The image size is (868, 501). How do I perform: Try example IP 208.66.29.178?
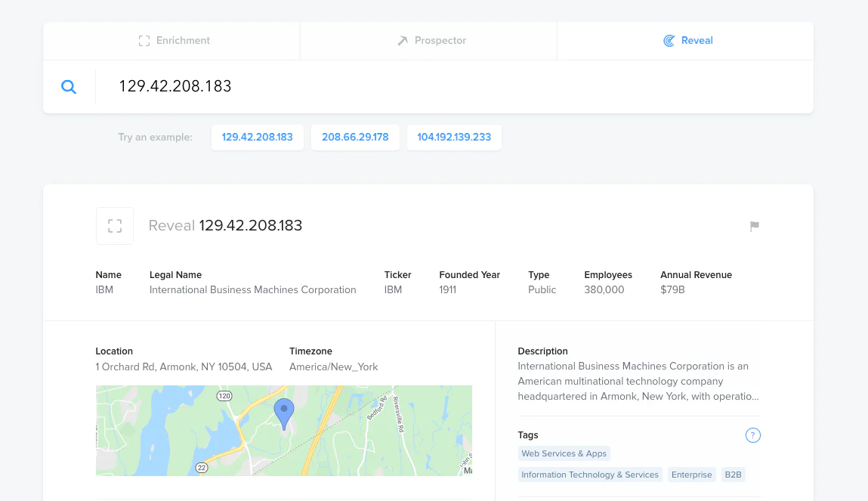(x=355, y=138)
